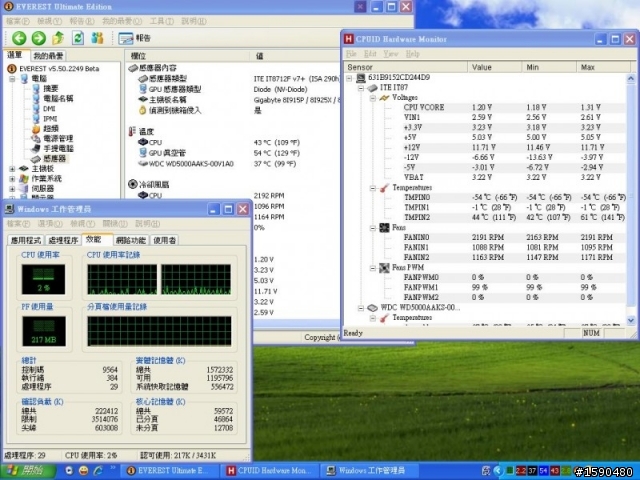Open the View menu in CPUID Hardware Monitor

point(391,53)
